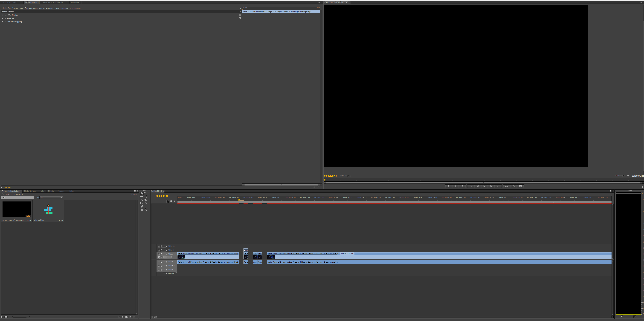
Task: Open the Audio Mixer: Glitch Effect tab
Action: tap(52, 3)
